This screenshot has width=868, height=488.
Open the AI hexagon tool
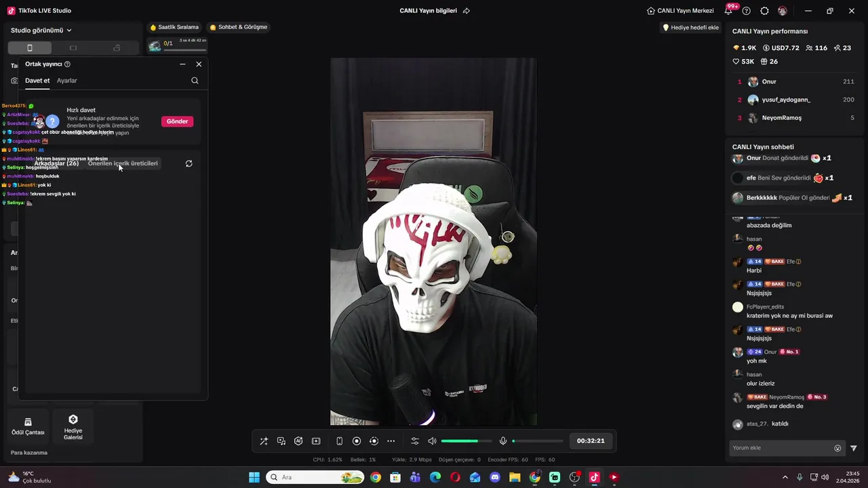coord(298,441)
